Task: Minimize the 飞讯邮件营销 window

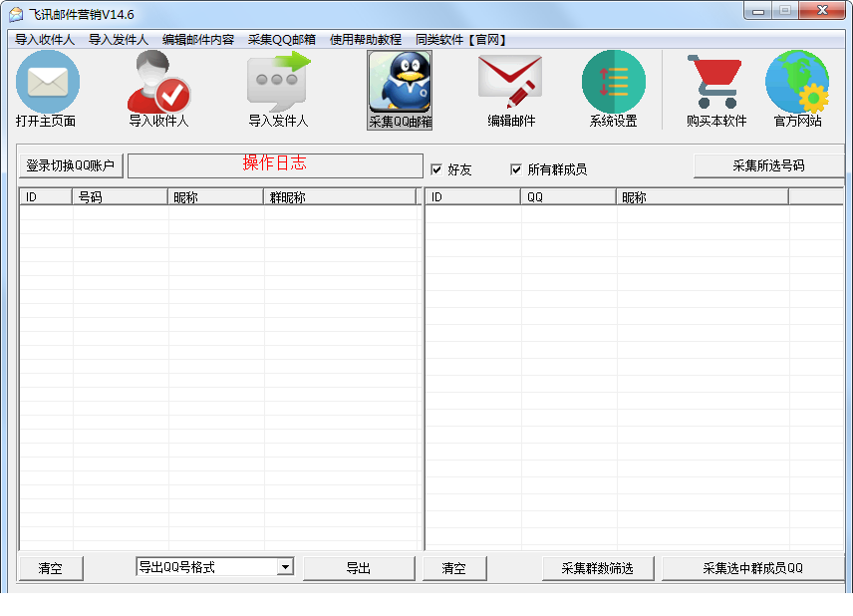Action: coord(757,11)
